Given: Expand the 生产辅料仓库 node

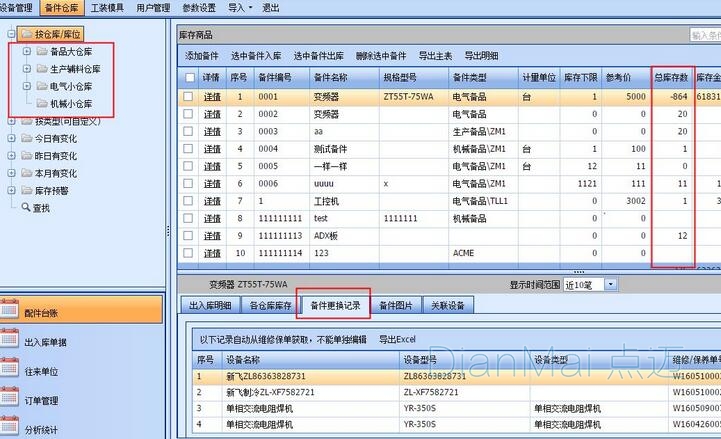Looking at the screenshot, I should (x=27, y=69).
